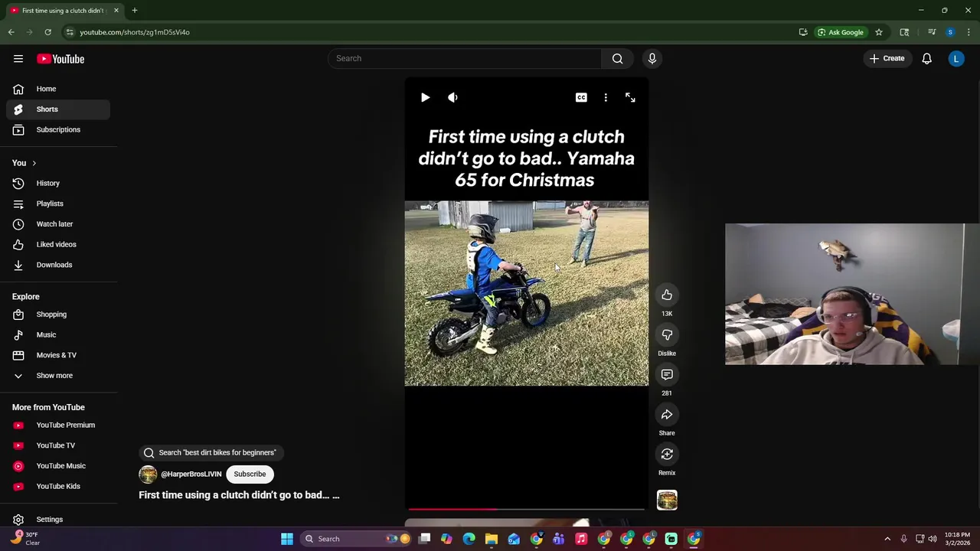Open File Explorer from the taskbar
This screenshot has height=551, width=980.
(492, 539)
